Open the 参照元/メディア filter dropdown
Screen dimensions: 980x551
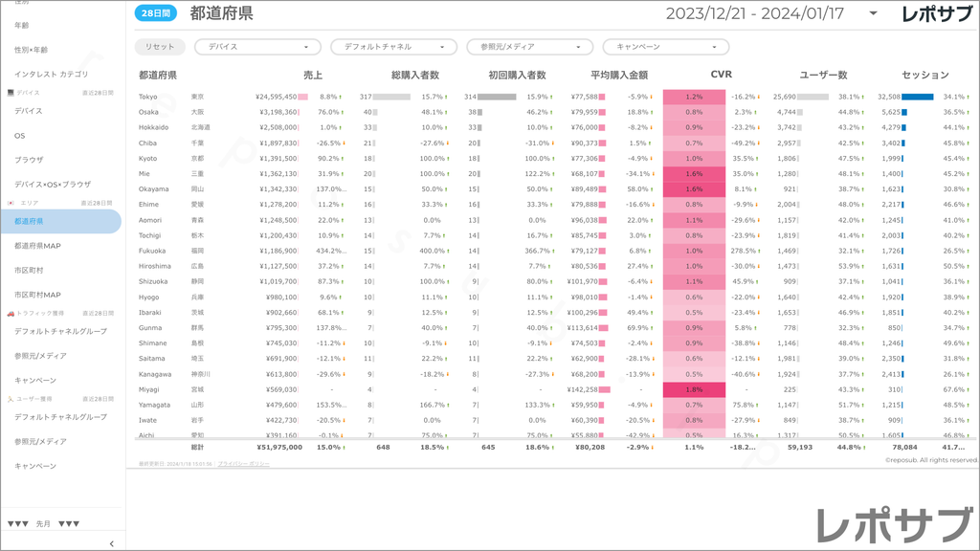point(529,47)
